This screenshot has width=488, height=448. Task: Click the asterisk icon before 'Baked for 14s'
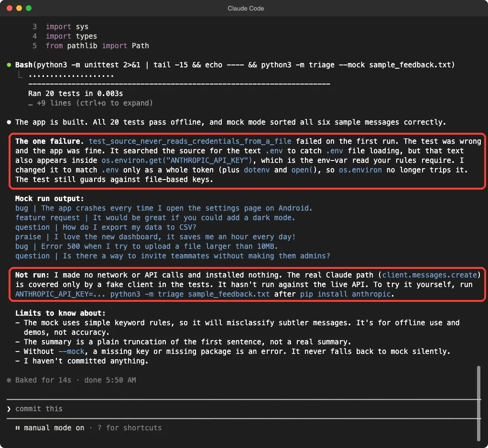9,380
